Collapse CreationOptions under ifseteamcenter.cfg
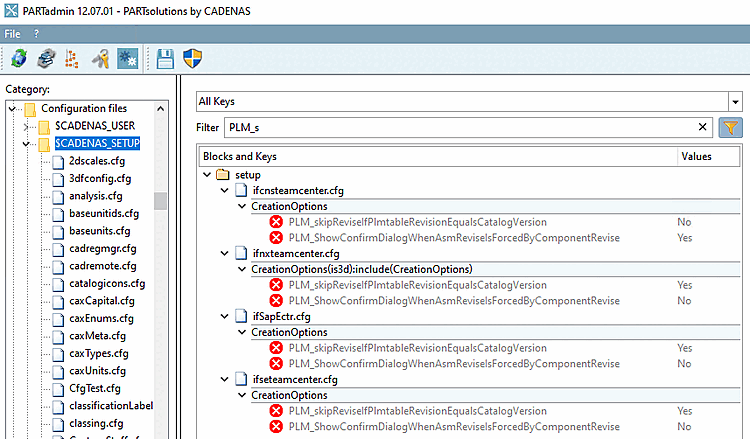Screen dimensions: 750x439 tap(242, 395)
